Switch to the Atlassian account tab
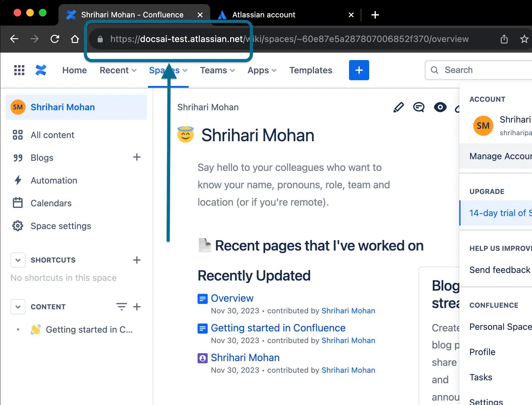 tap(264, 15)
